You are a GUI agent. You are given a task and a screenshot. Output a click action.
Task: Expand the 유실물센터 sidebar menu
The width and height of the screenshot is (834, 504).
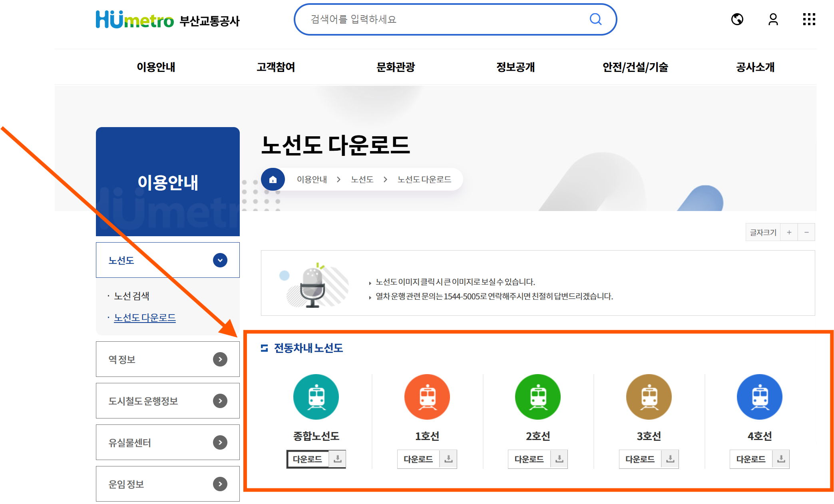(220, 442)
